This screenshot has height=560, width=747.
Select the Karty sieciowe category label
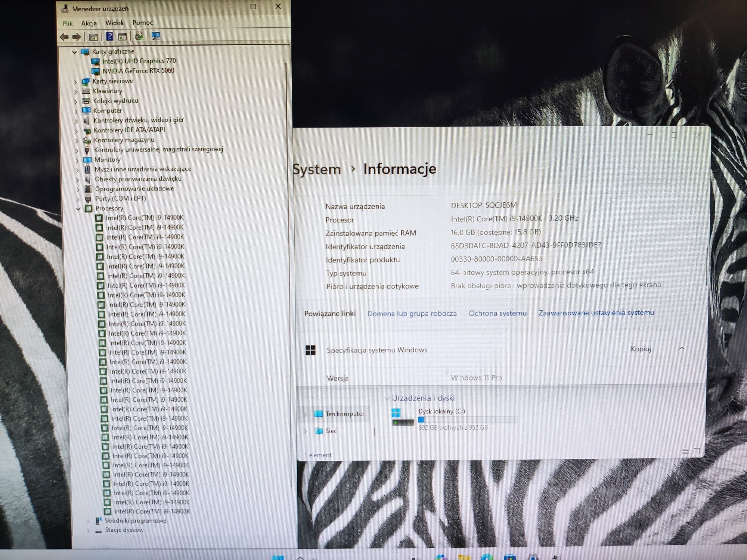click(x=113, y=81)
